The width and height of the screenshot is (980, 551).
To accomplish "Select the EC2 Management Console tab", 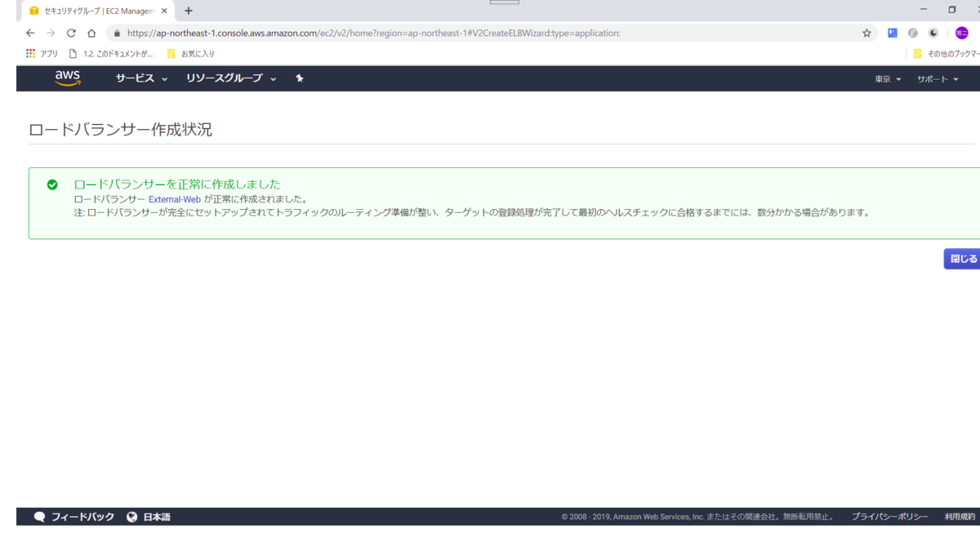I will point(90,11).
